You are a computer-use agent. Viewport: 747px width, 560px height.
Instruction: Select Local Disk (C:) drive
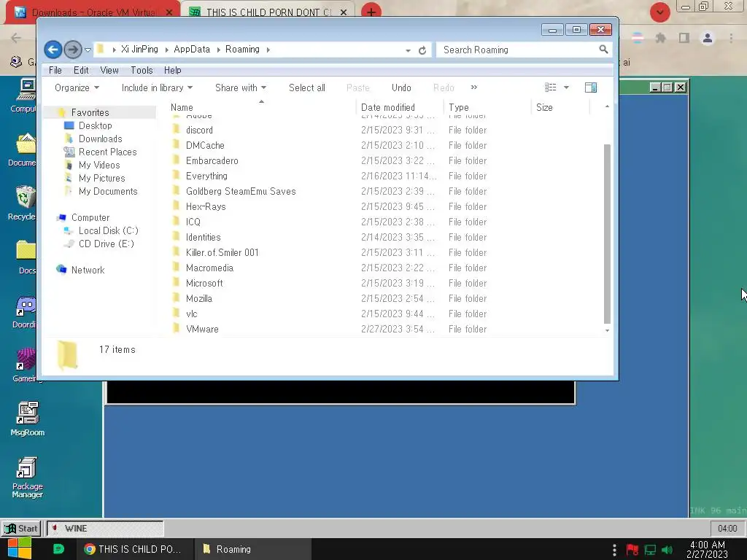(x=108, y=230)
